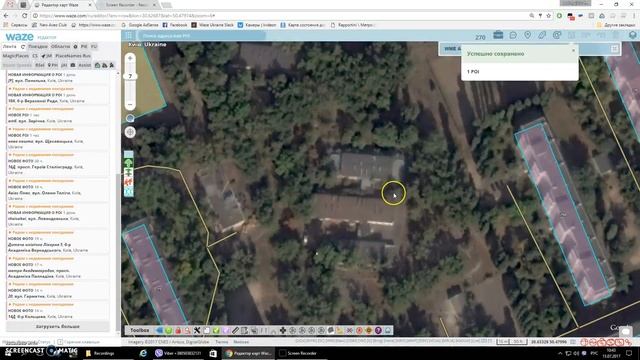This screenshot has height=360, width=640.
Task: Open the PlaceNames Rus tab
Action: point(73,56)
